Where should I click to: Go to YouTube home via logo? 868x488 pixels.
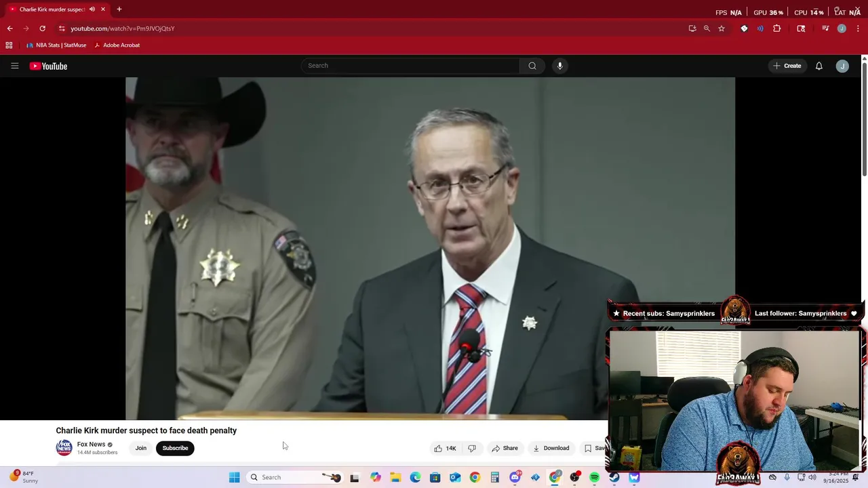click(48, 66)
